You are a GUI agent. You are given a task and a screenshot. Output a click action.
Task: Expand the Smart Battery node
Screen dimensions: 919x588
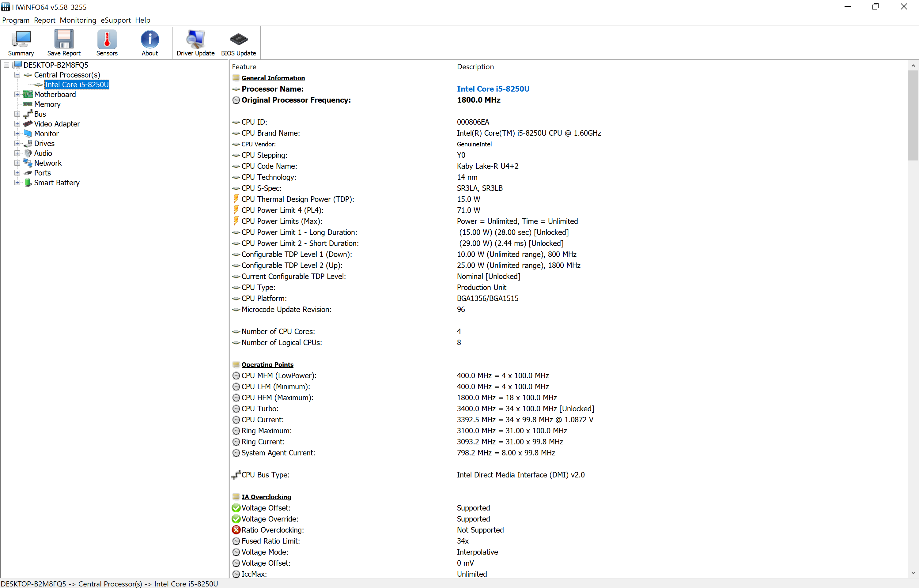(x=17, y=183)
